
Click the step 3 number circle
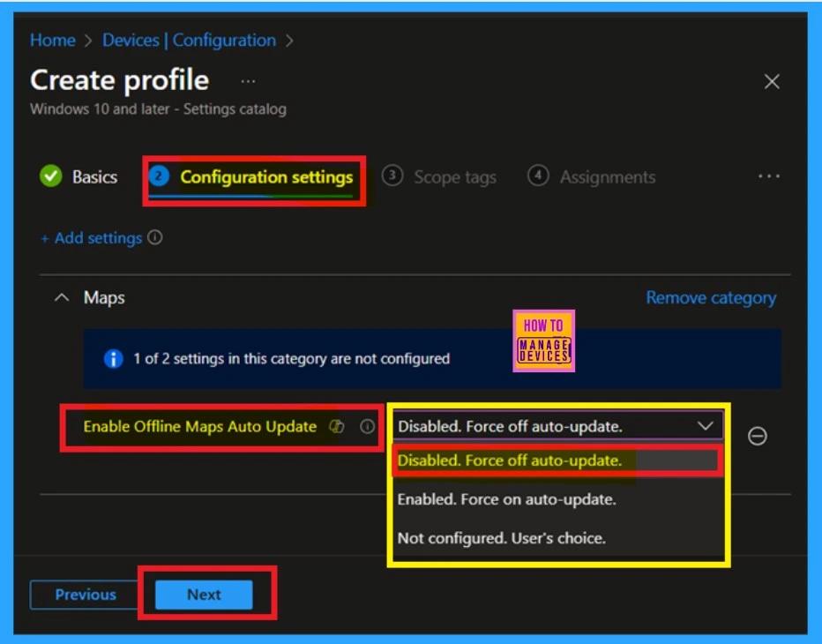392,176
